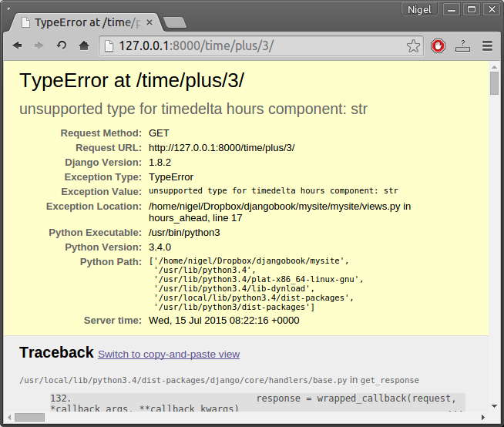
Task: Open the home page via house icon
Action: tap(84, 45)
